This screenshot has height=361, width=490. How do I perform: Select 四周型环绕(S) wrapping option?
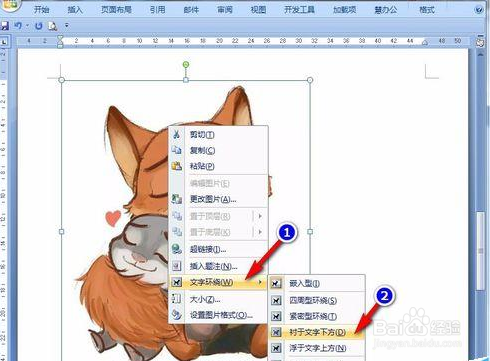pyautogui.click(x=317, y=300)
